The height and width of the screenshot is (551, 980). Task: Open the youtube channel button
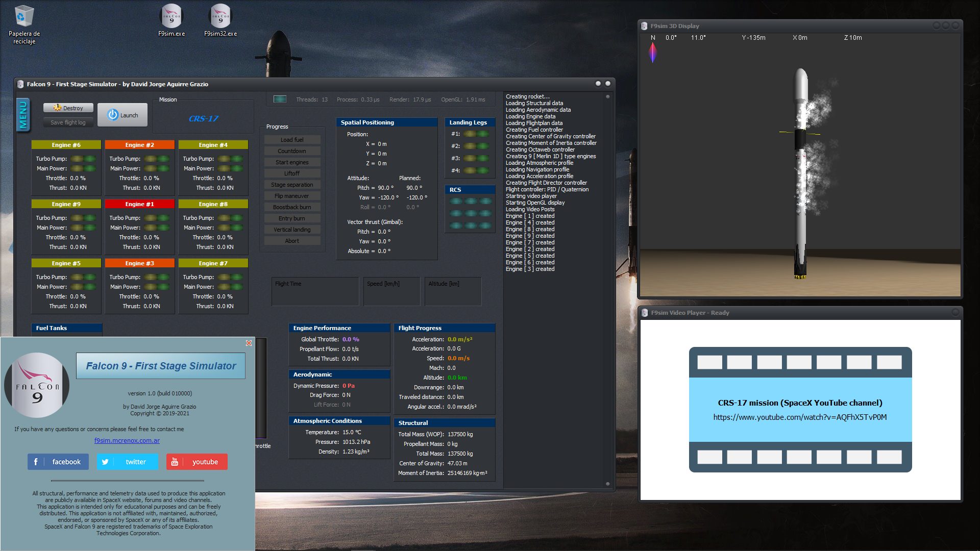[197, 462]
